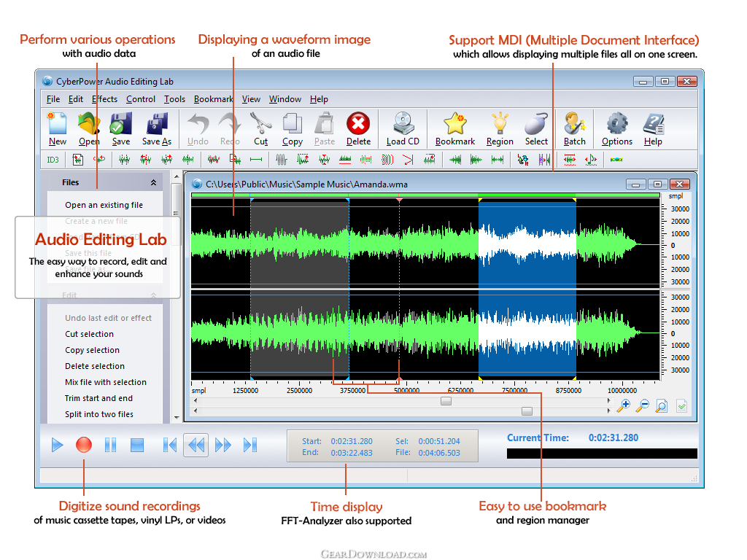Click the Open folder toolbar icon
This screenshot has height=560, width=747.
pyautogui.click(x=89, y=124)
